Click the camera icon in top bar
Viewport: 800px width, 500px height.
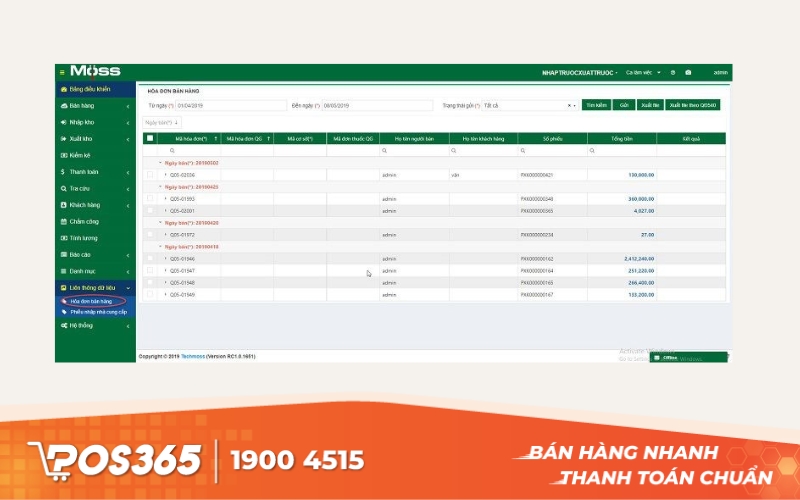point(688,72)
